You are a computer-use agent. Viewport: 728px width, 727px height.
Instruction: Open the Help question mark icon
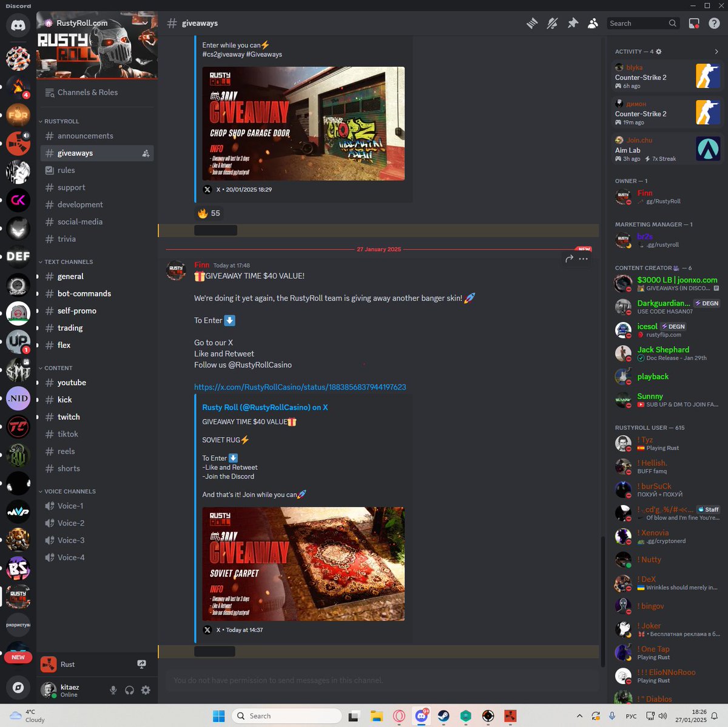[x=714, y=23]
